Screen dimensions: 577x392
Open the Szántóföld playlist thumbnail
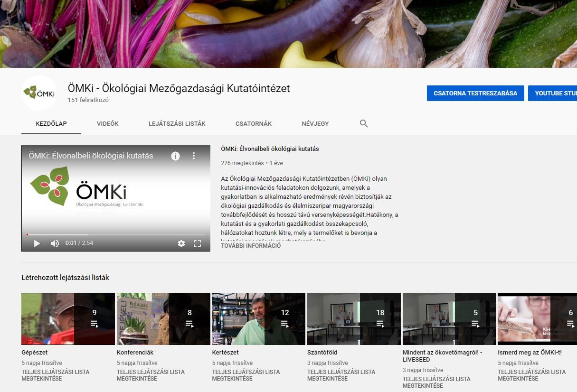(x=354, y=318)
